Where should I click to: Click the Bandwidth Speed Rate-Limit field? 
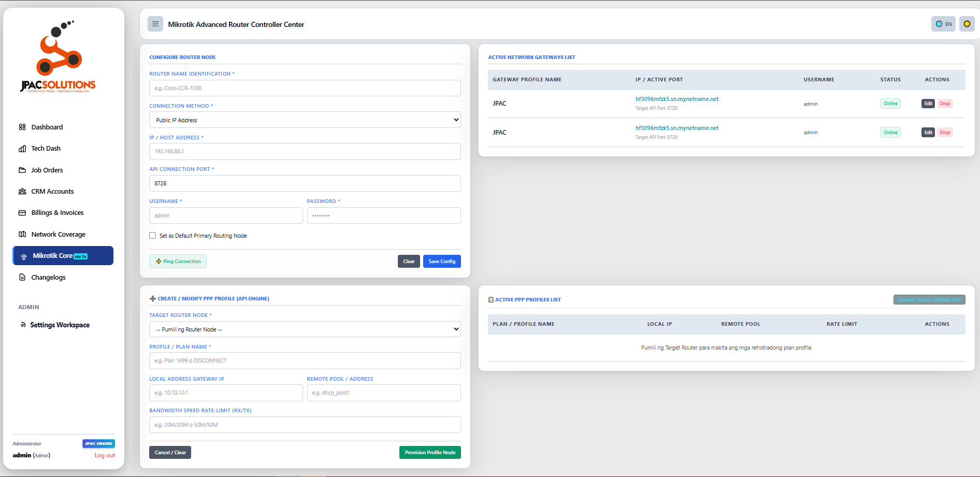click(x=305, y=425)
